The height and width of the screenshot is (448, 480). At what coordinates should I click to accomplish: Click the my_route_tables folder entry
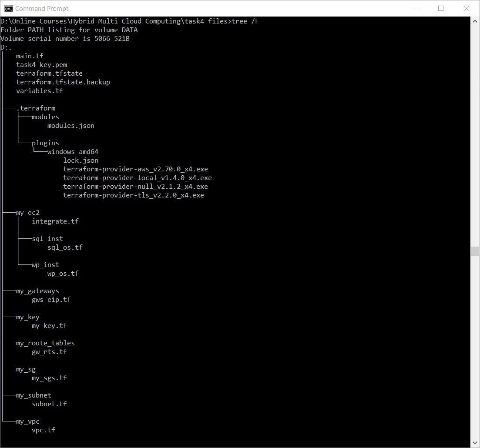tap(45, 343)
